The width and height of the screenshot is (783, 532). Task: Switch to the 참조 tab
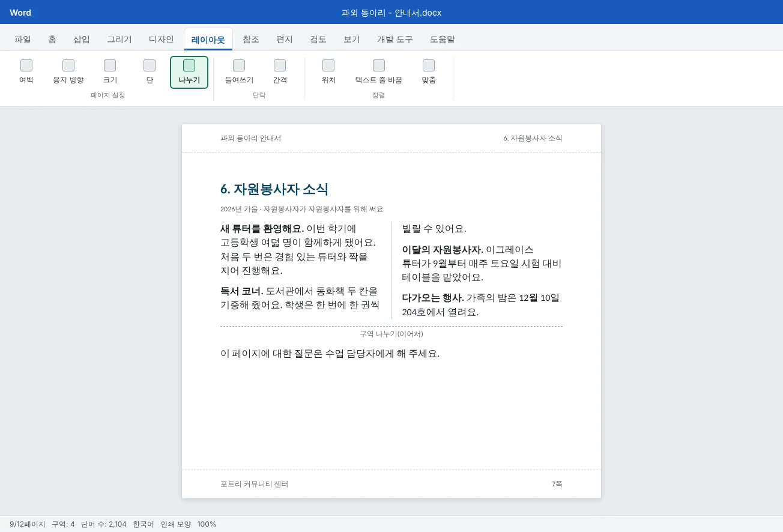coord(251,40)
